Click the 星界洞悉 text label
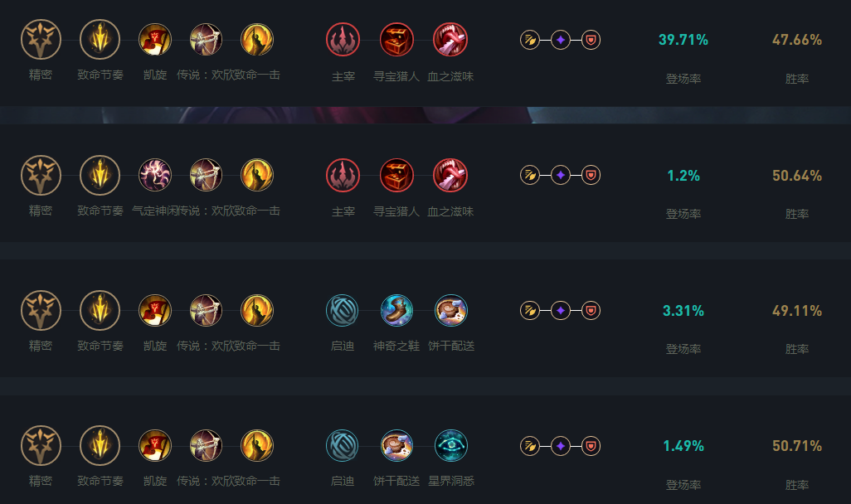Viewport: 851px width, 504px height. (451, 481)
